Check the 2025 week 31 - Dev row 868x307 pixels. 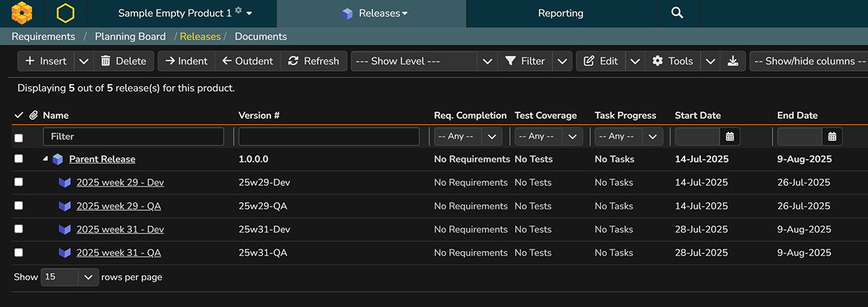click(19, 230)
